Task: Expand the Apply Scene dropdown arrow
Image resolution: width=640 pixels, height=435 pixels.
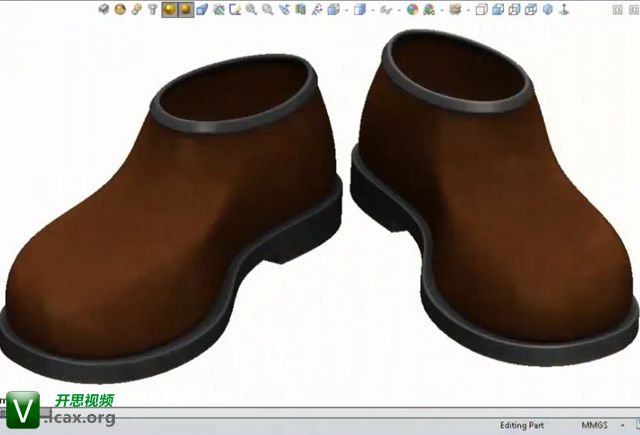Action: 441,9
